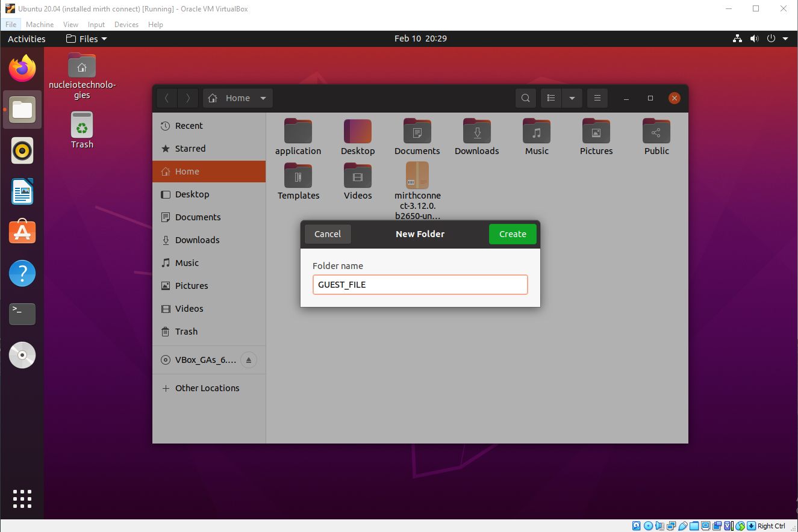Click the Folder name text field
Screen dimensions: 798x532
pyautogui.click(x=420, y=285)
